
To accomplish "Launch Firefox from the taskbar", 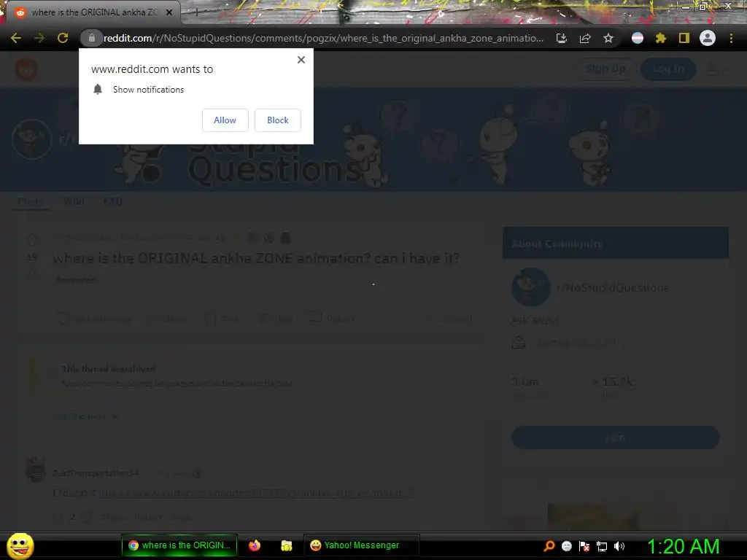I will pyautogui.click(x=255, y=545).
